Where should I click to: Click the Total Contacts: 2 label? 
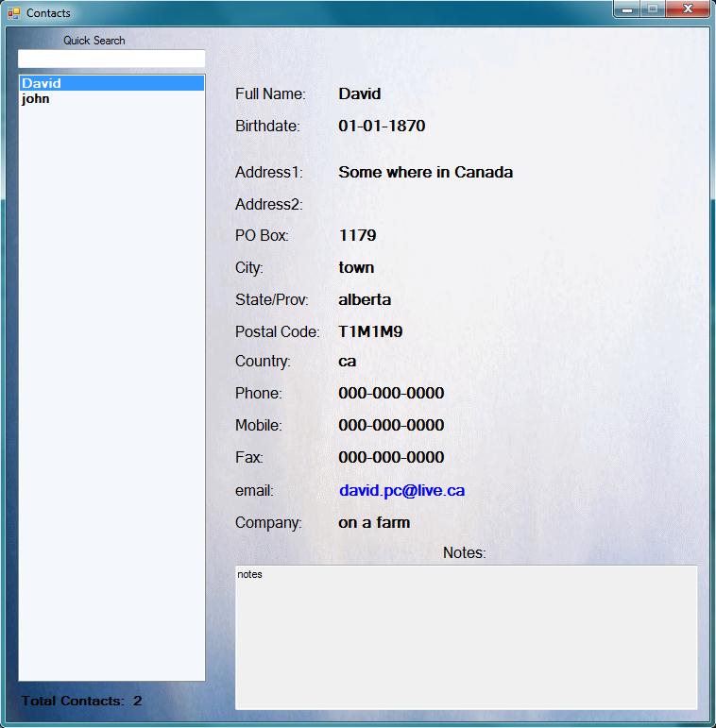81,701
